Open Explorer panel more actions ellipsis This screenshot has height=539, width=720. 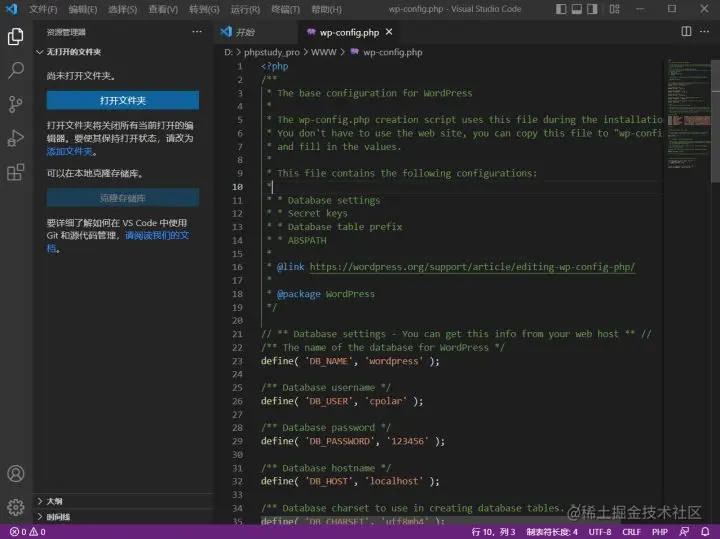(x=197, y=32)
